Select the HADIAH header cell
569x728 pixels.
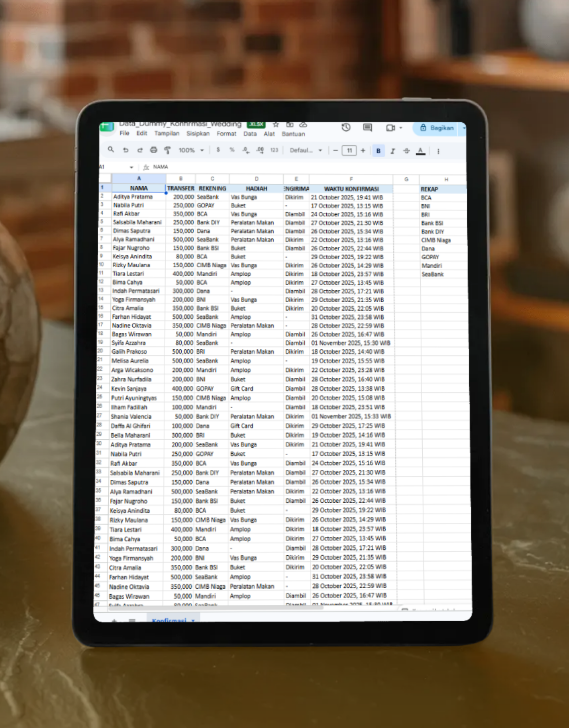tap(256, 189)
